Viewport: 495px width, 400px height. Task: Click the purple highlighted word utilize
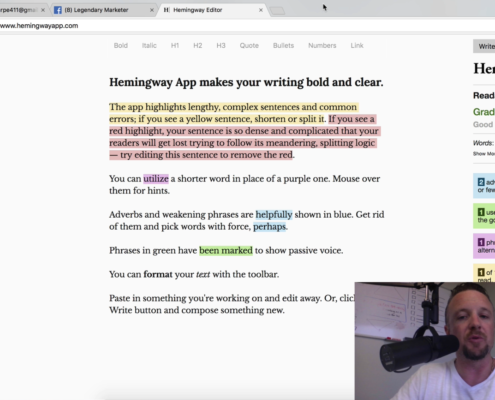pyautogui.click(x=156, y=179)
